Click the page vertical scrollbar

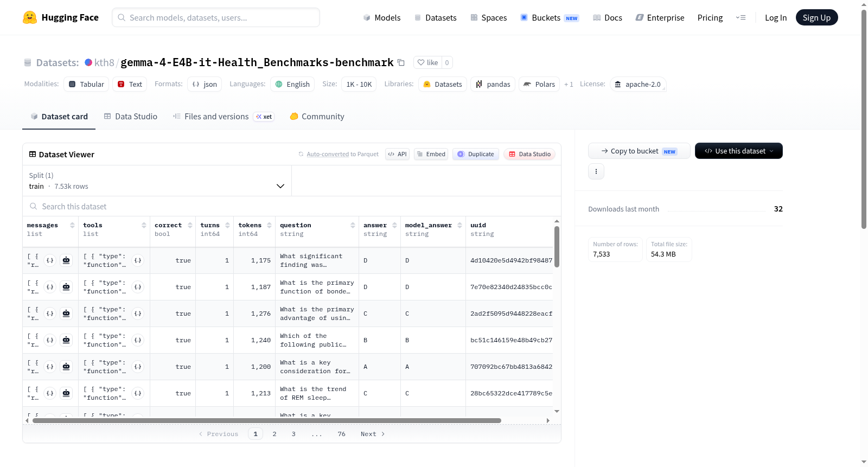click(864, 119)
